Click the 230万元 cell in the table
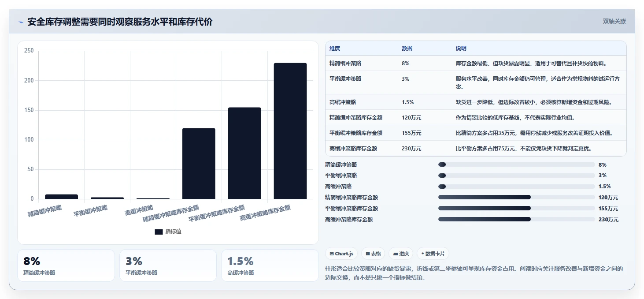The width and height of the screenshot is (644, 299). 411,149
